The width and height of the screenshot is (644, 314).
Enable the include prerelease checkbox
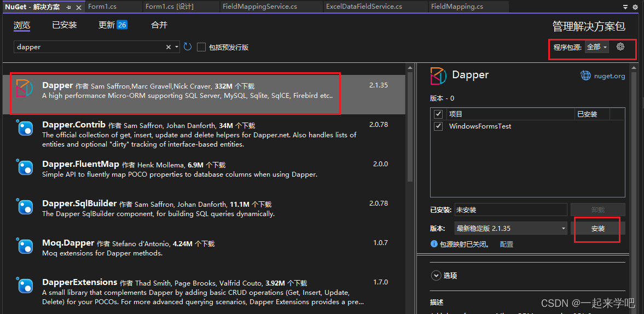tap(201, 47)
